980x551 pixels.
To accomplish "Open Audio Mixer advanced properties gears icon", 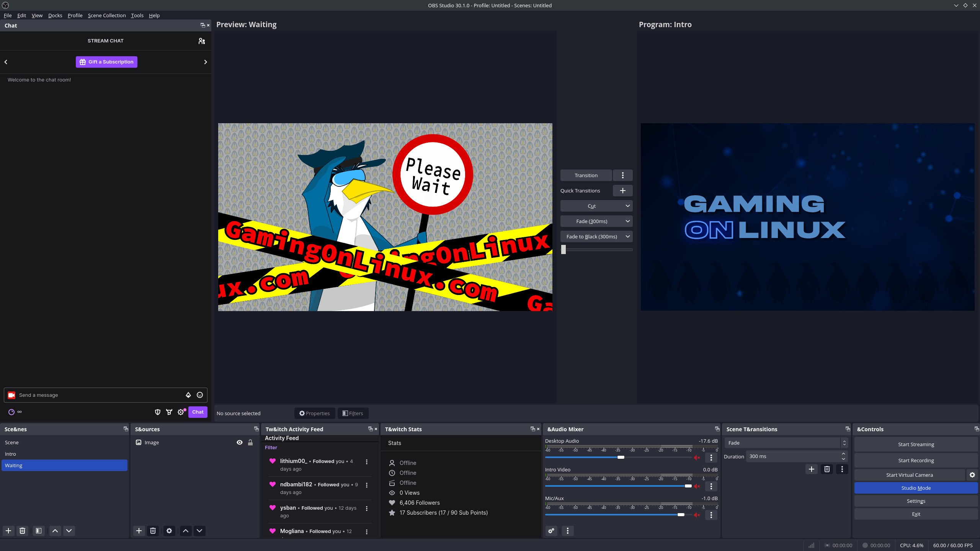I will [551, 531].
